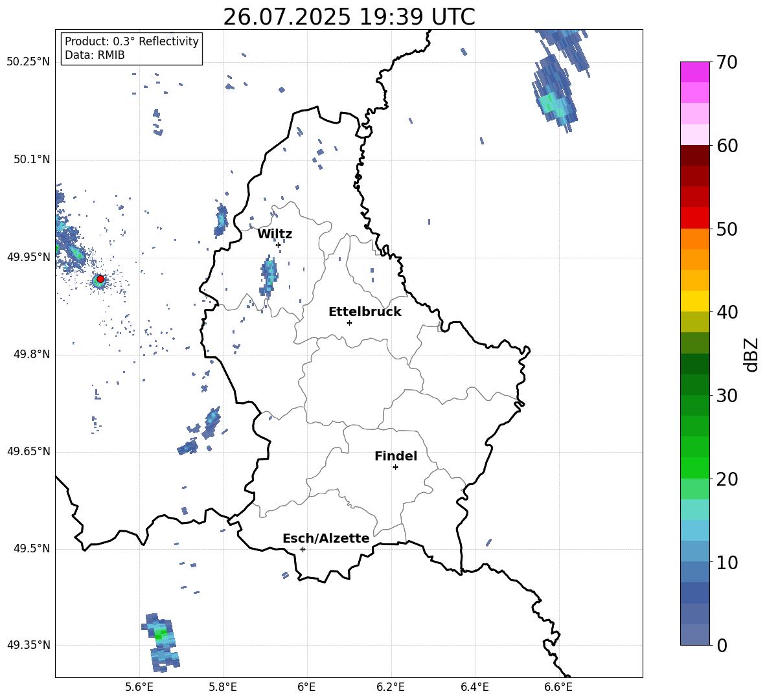This screenshot has width=767, height=700.
Task: Click the colorbar tick value 0
Action: click(x=722, y=645)
